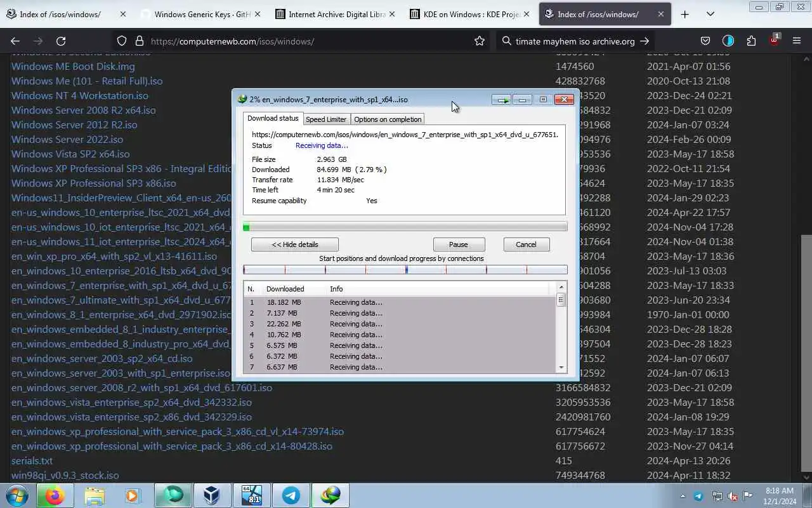812x508 pixels.
Task: Close the Internet Archive tab
Action: pos(391,14)
